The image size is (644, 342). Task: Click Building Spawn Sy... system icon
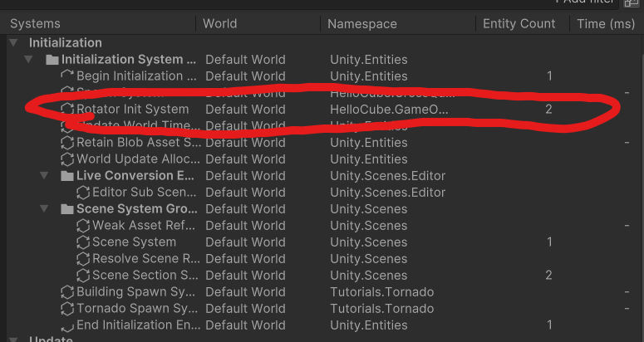click(67, 292)
